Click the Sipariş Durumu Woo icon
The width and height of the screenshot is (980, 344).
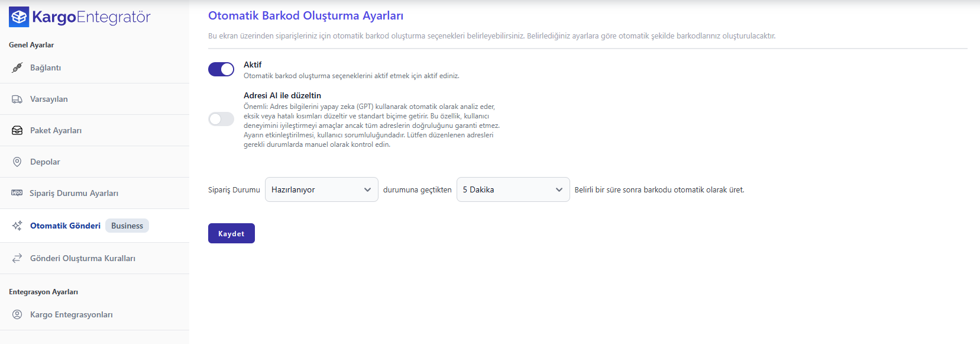tap(17, 193)
